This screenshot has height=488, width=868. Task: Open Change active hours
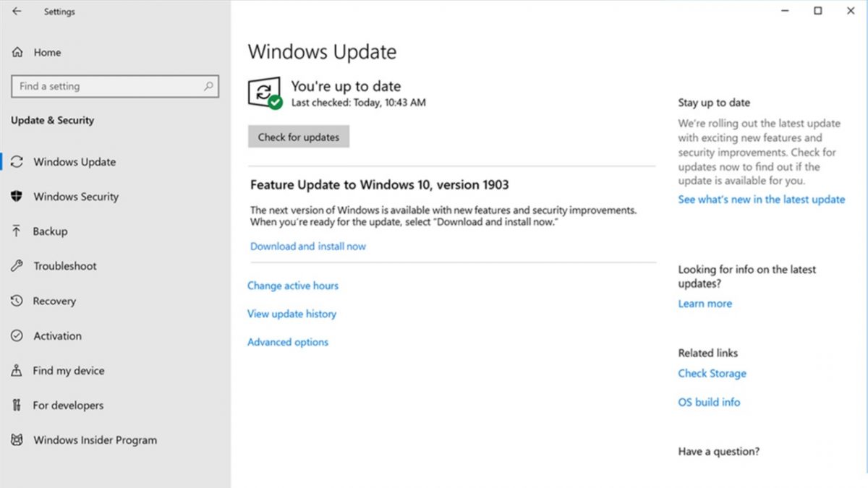coord(293,286)
